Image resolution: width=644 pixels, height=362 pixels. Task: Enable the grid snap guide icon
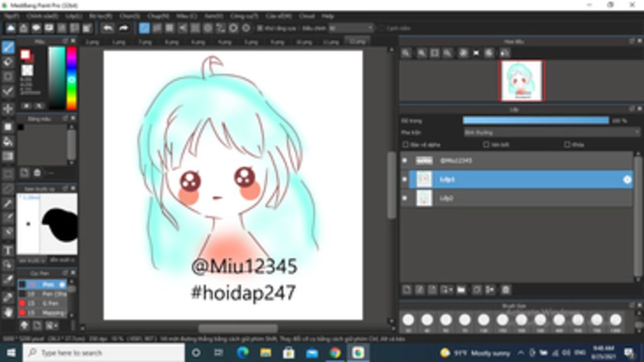[170, 28]
